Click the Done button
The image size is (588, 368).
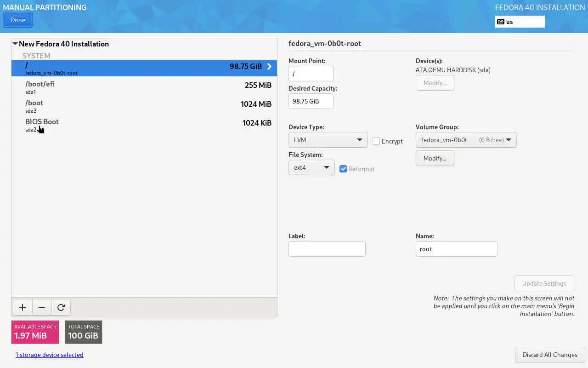click(x=18, y=20)
